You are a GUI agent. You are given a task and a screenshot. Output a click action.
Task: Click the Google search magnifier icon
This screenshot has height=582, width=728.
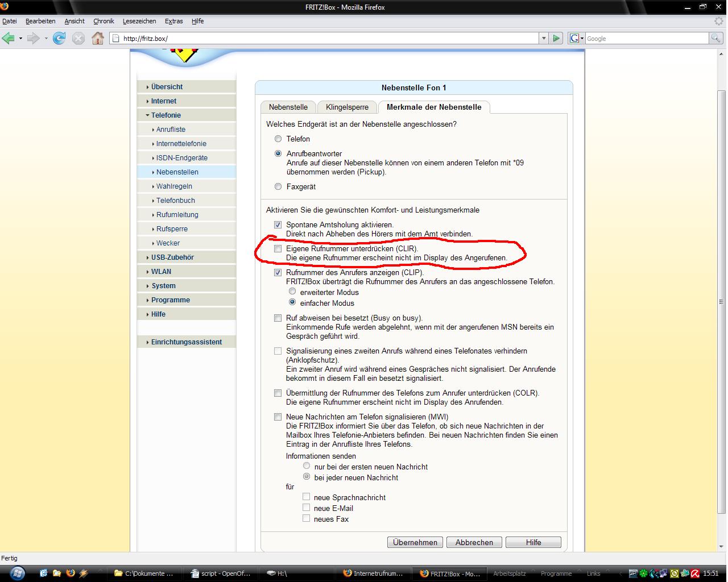point(715,38)
